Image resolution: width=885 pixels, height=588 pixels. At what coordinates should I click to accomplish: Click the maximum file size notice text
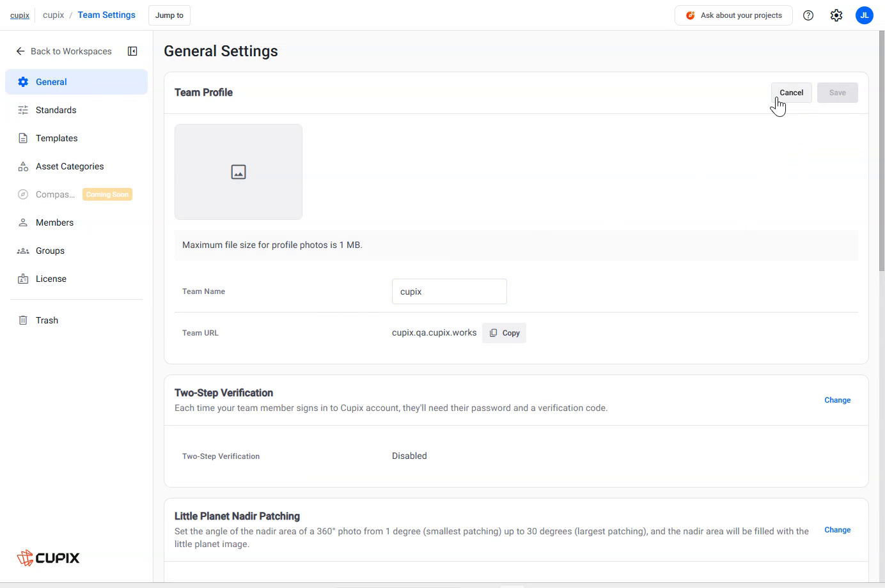(x=272, y=245)
